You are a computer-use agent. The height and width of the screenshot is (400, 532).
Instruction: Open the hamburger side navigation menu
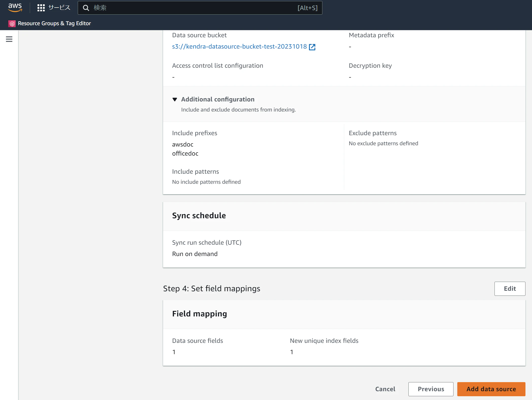pyautogui.click(x=9, y=39)
